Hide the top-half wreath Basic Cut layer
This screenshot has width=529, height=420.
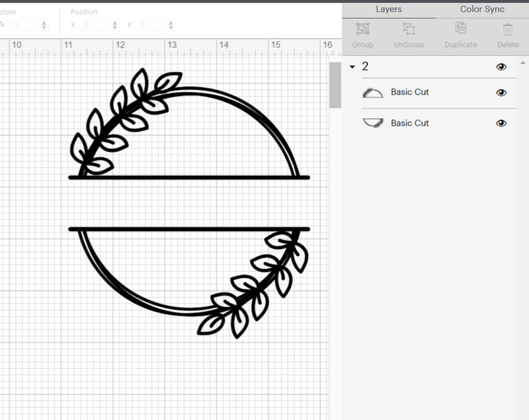[501, 93]
